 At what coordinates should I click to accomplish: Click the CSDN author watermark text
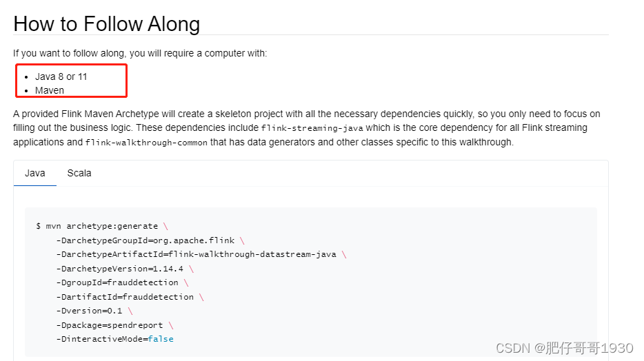pyautogui.click(x=564, y=348)
